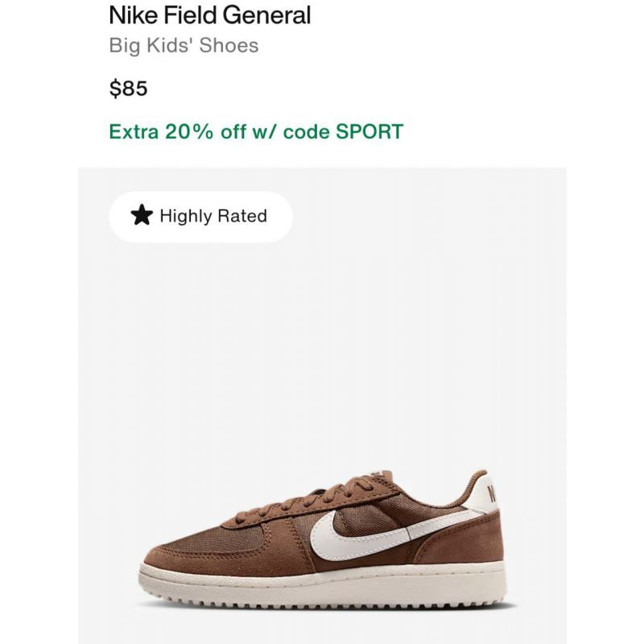Click the star icon in Highly Rated badge

pyautogui.click(x=142, y=215)
